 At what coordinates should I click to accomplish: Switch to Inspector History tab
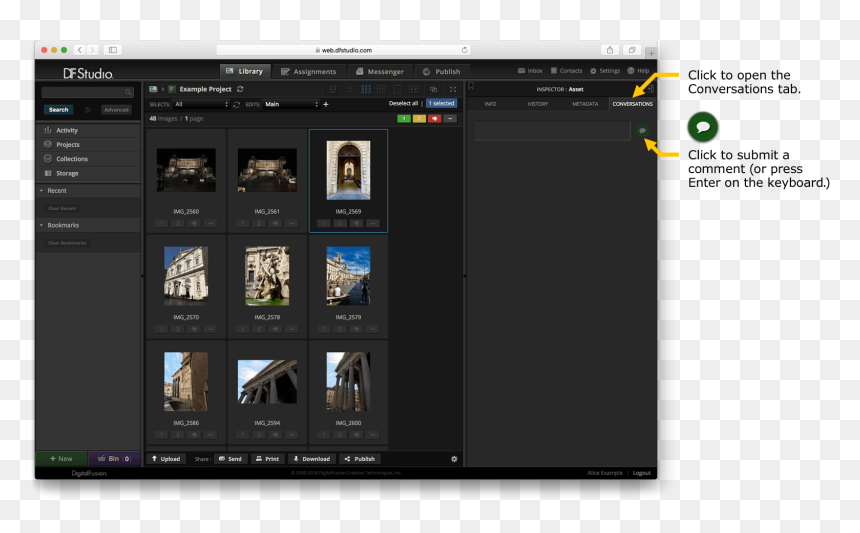[x=538, y=104]
